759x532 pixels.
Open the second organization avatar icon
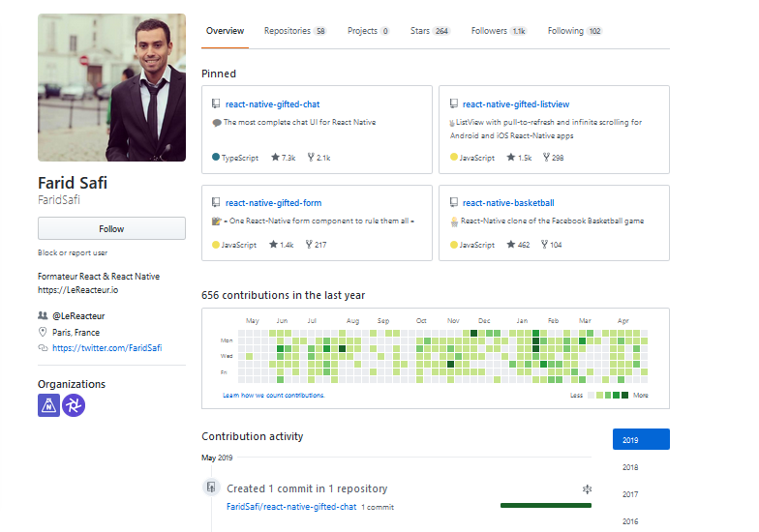[75, 406]
